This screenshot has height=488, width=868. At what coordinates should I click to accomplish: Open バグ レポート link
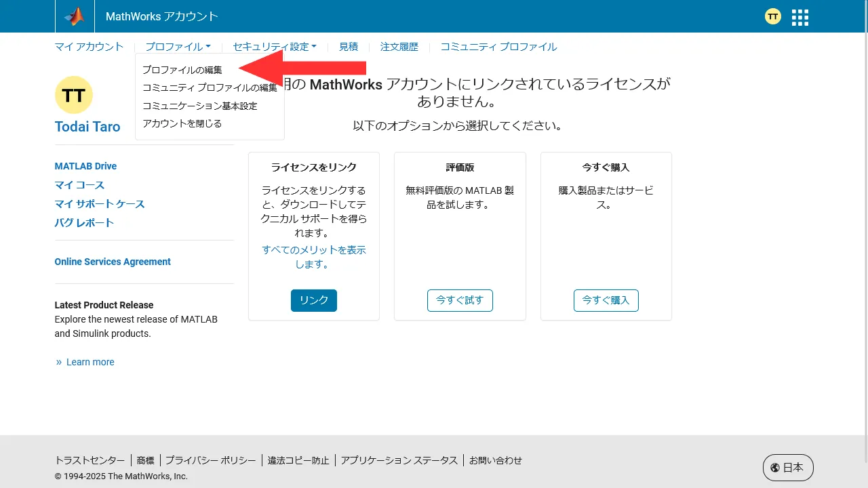(84, 223)
